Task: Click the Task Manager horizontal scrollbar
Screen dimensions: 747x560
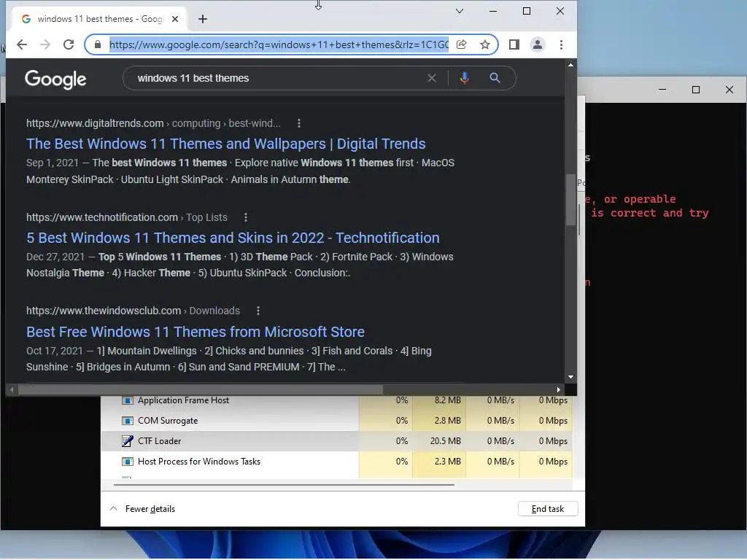Action: click(284, 485)
